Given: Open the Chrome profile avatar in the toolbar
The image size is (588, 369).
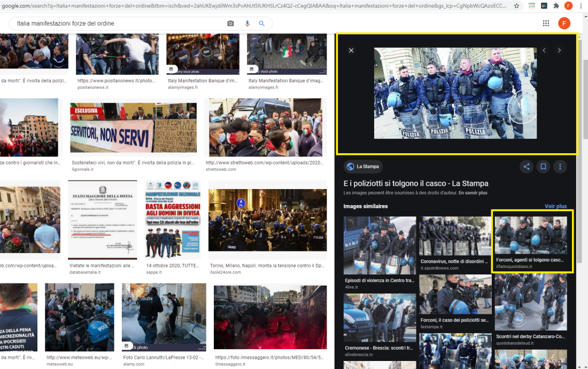Looking at the screenshot, I should pyautogui.click(x=569, y=6).
